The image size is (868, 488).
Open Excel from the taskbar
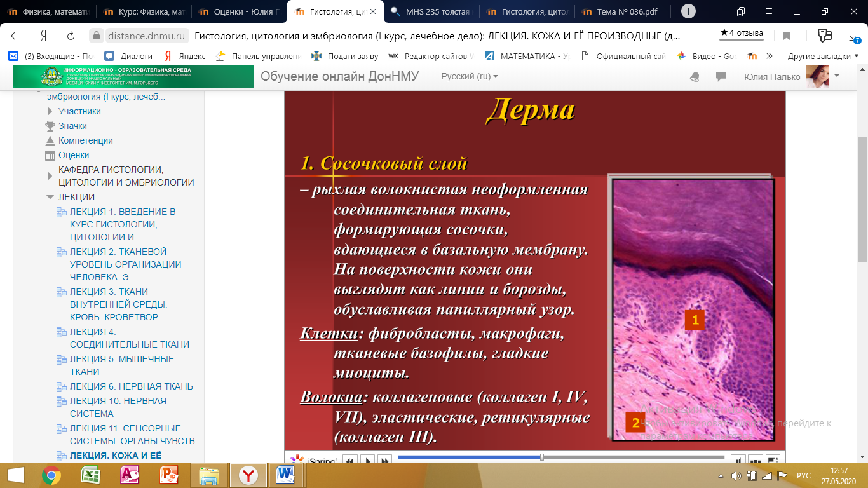pyautogui.click(x=90, y=475)
